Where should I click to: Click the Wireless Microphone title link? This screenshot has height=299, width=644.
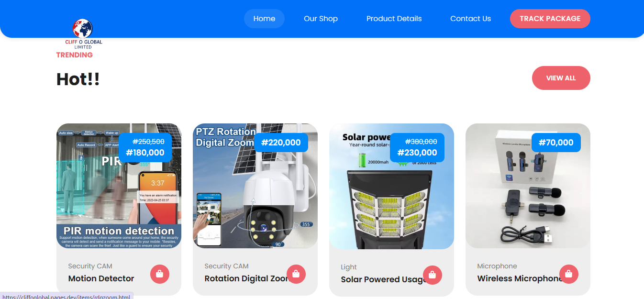519,278
